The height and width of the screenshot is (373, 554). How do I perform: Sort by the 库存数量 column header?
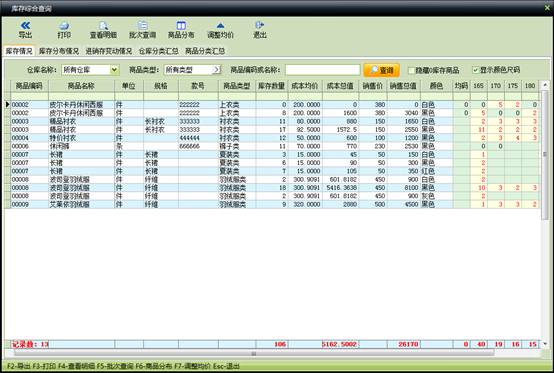point(271,85)
